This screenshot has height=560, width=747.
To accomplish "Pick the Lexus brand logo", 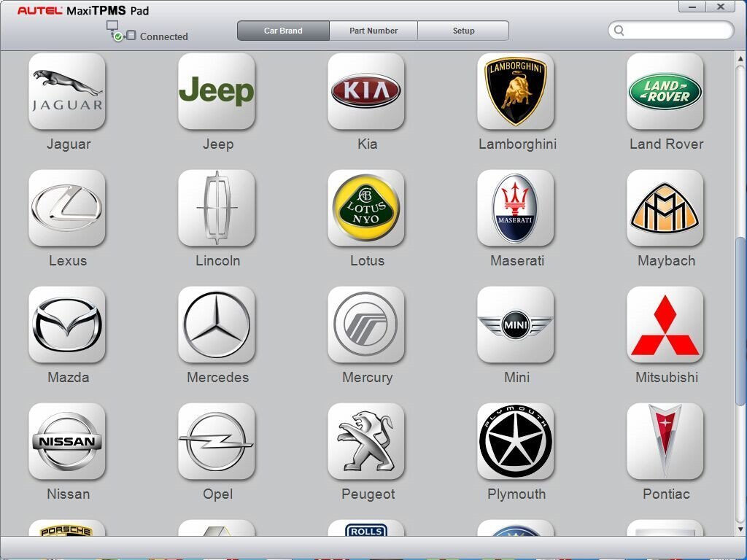I will tap(66, 208).
